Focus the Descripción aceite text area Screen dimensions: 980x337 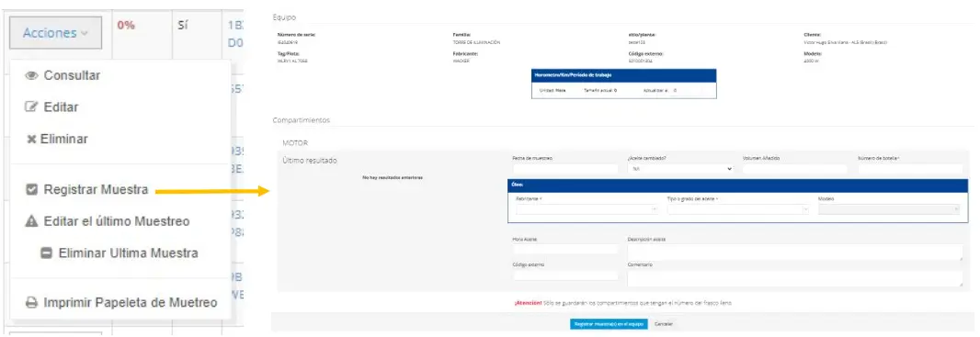coord(795,252)
